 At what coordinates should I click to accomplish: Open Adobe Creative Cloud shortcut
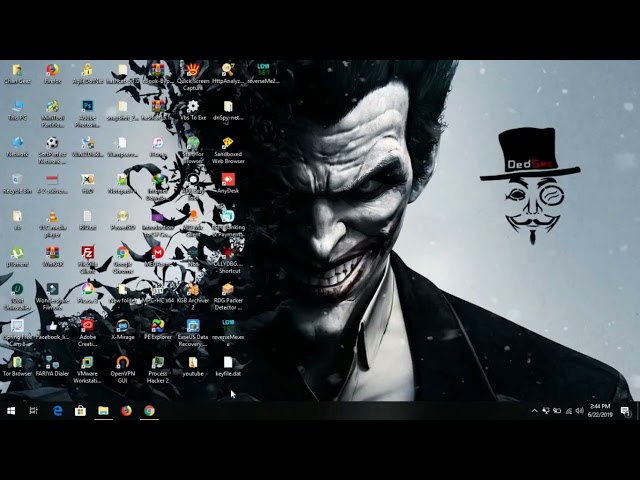87,333
